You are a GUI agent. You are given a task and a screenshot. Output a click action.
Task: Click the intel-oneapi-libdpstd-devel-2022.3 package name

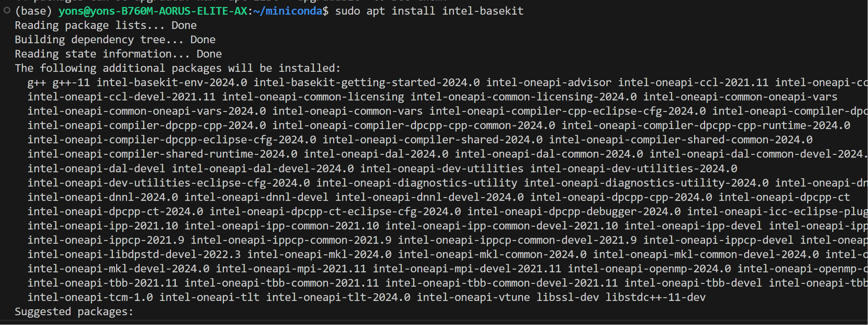134,255
